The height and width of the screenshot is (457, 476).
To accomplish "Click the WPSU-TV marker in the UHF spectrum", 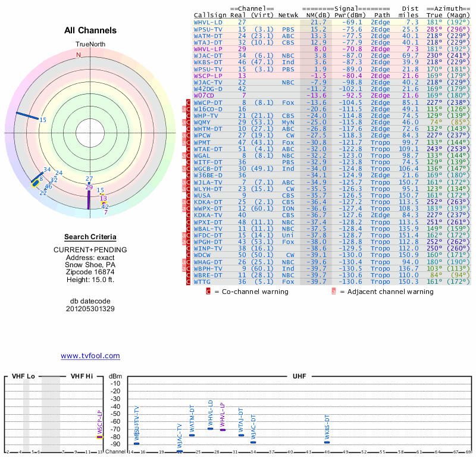I will pos(136,443).
